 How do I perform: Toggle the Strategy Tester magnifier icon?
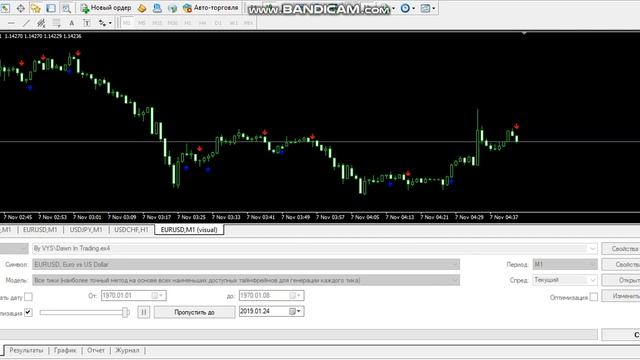click(66, 8)
